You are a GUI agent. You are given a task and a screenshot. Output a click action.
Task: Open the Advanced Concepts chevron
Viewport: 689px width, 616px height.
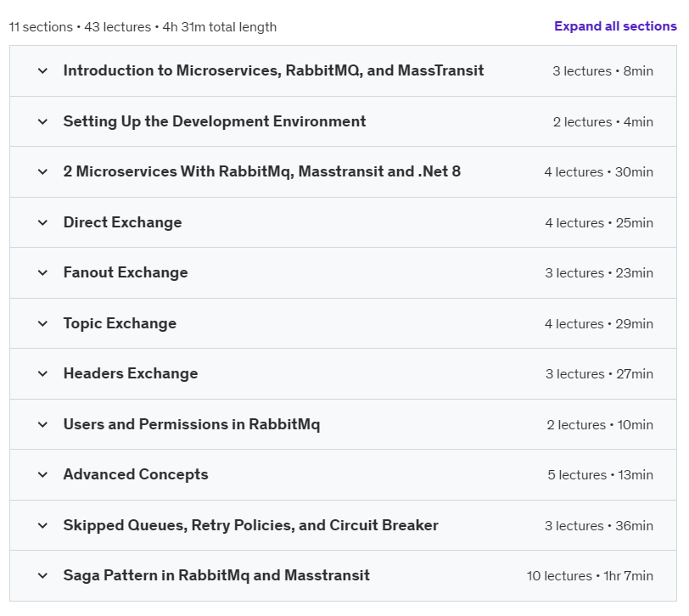(x=42, y=475)
